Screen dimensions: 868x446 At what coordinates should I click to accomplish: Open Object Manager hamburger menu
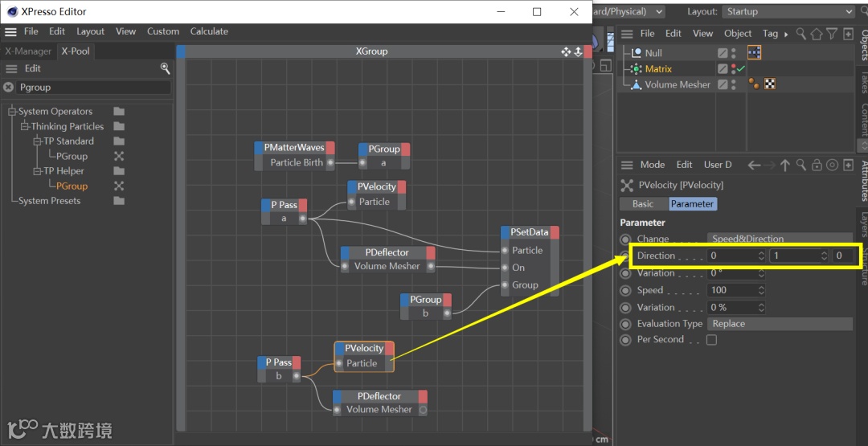pyautogui.click(x=627, y=34)
